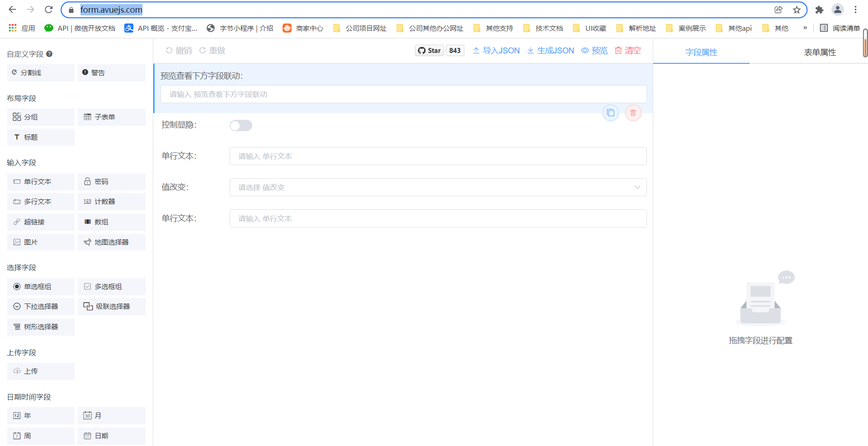Image resolution: width=868 pixels, height=446 pixels.
Task: Select the 上传 upload field
Action: tap(41, 371)
